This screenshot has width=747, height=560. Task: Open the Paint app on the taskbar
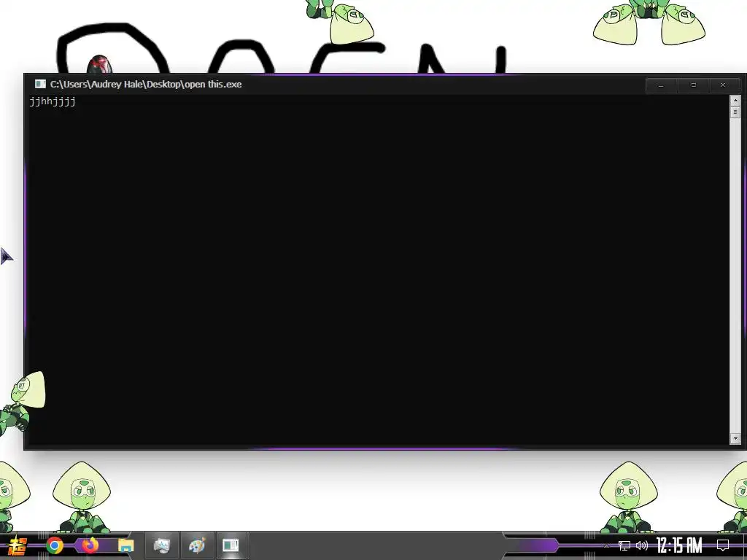197,545
